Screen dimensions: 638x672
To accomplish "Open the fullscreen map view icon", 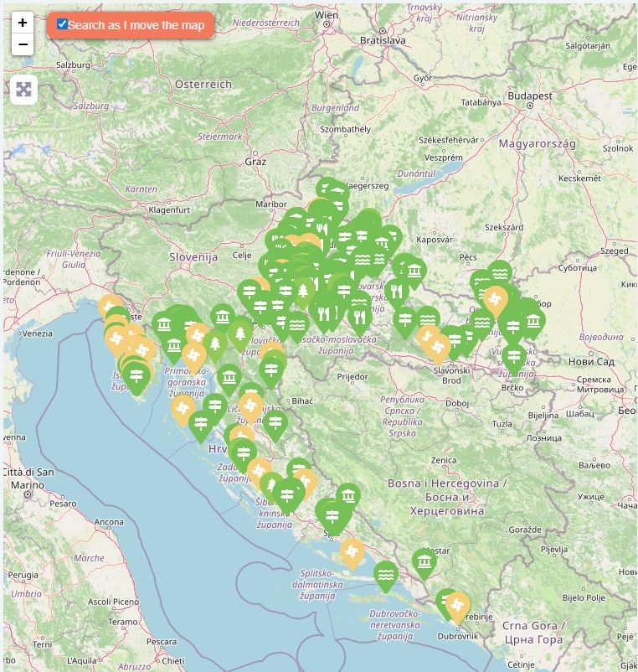I will [23, 90].
